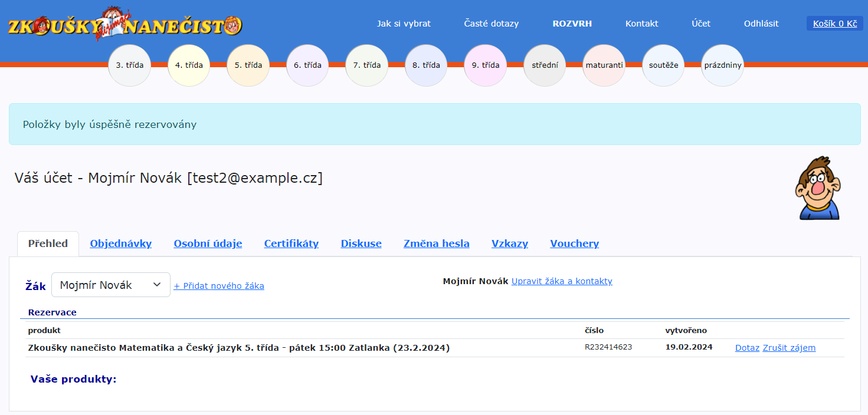The image size is (868, 415).
Task: Expand the Žák student dropdown
Action: (x=111, y=285)
